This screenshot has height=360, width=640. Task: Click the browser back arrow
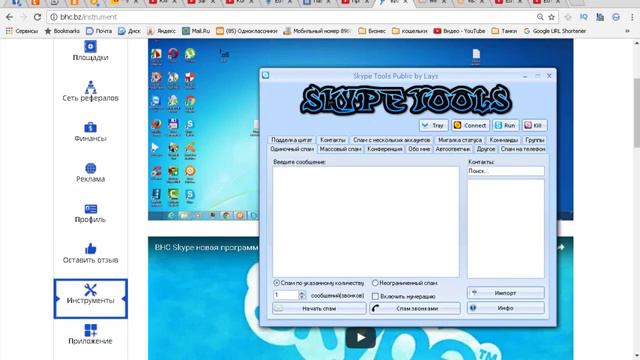tap(9, 17)
